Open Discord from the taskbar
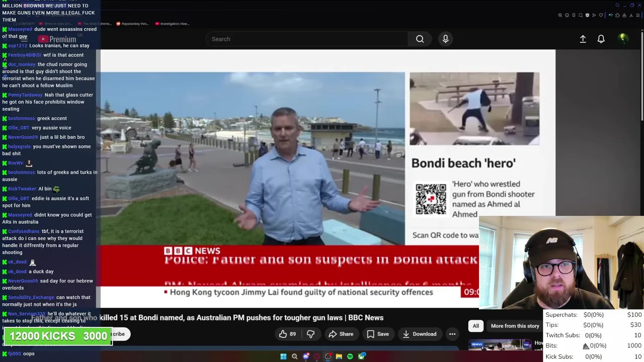 pos(306,356)
